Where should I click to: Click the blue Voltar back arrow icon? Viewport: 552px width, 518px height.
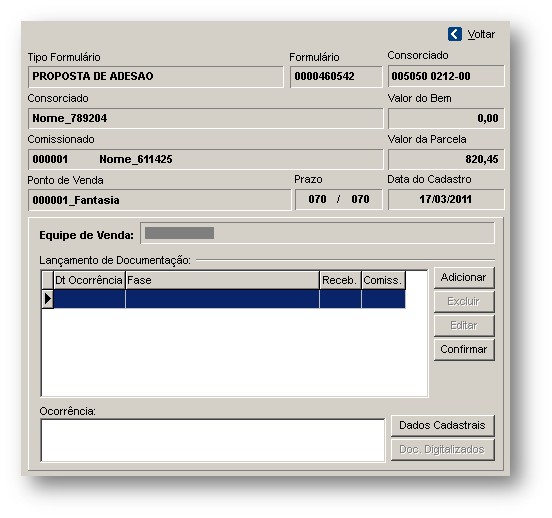tap(454, 35)
